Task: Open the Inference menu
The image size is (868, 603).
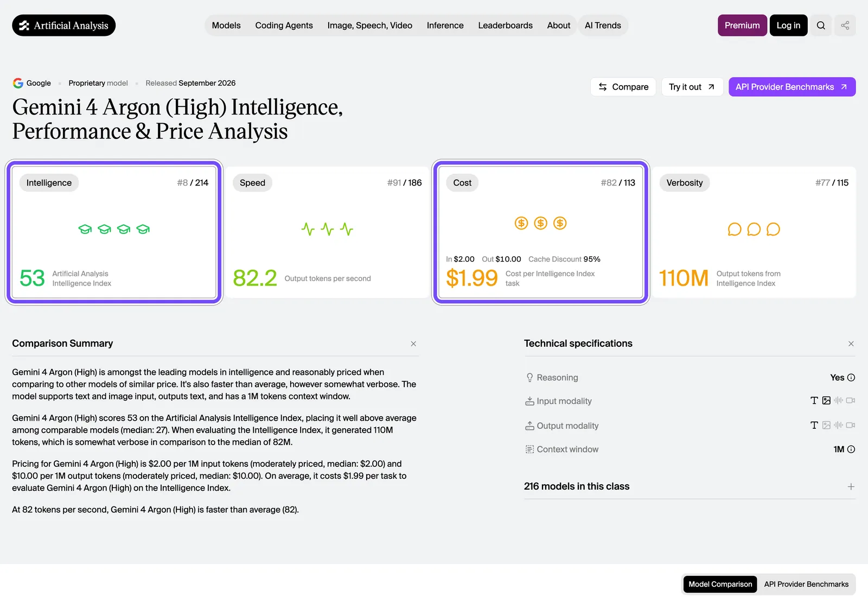Action: click(445, 26)
